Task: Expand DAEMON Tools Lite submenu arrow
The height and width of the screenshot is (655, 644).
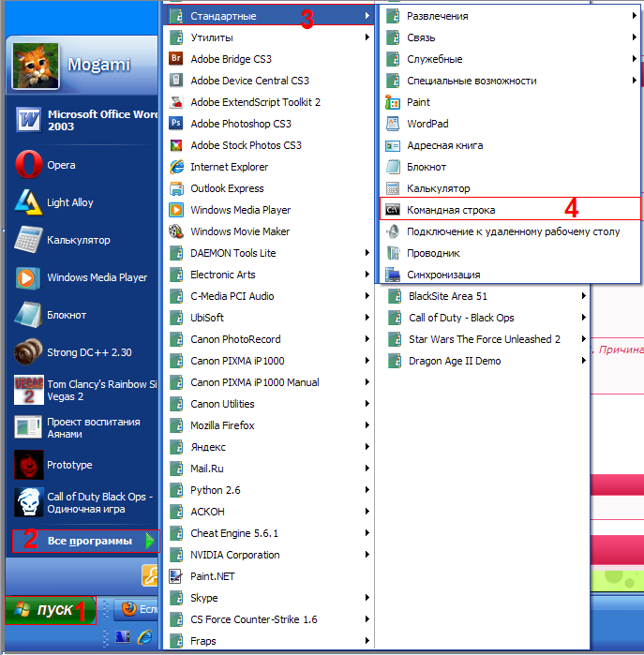Action: click(367, 253)
